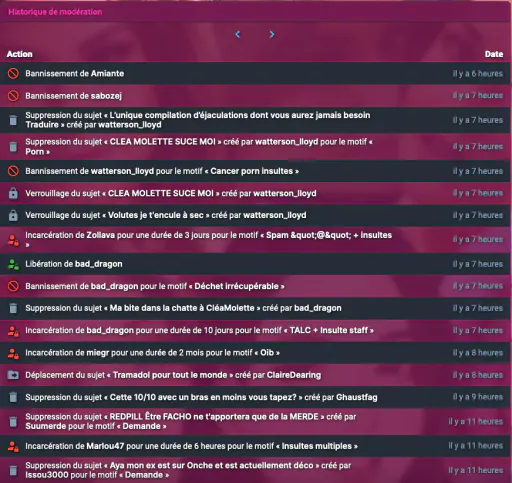Viewport: 512px width, 483px height.
Task: Click motif text Insultes multiples
Action: coord(317,446)
